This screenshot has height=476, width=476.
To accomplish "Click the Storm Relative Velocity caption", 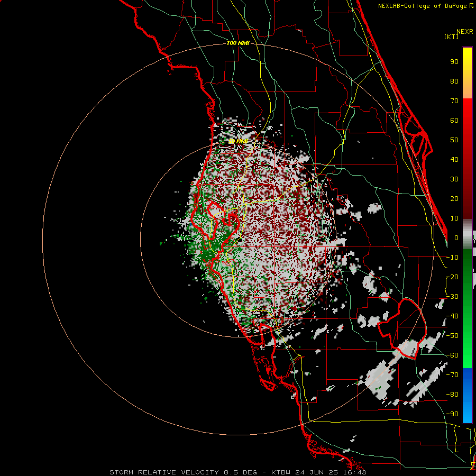I will coord(238,472).
